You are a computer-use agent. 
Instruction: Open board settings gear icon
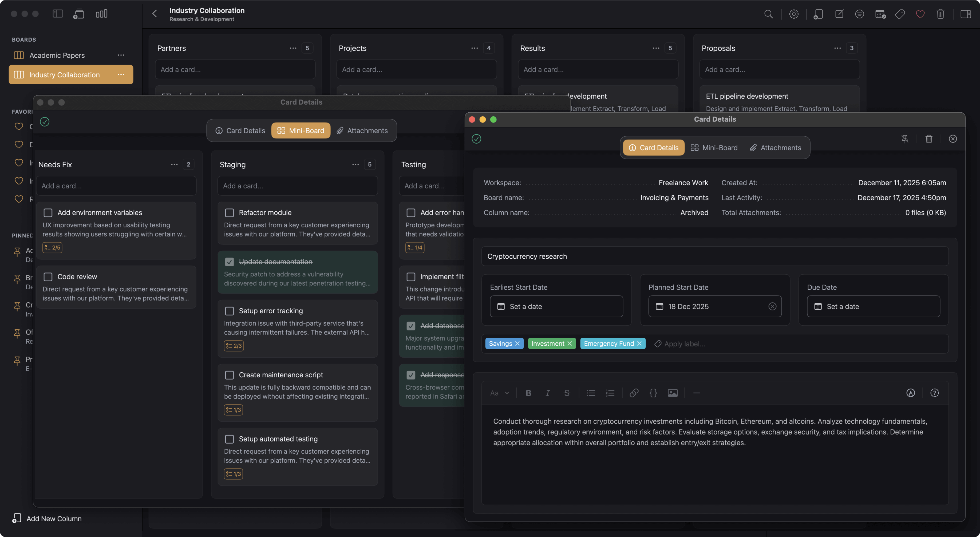point(794,14)
